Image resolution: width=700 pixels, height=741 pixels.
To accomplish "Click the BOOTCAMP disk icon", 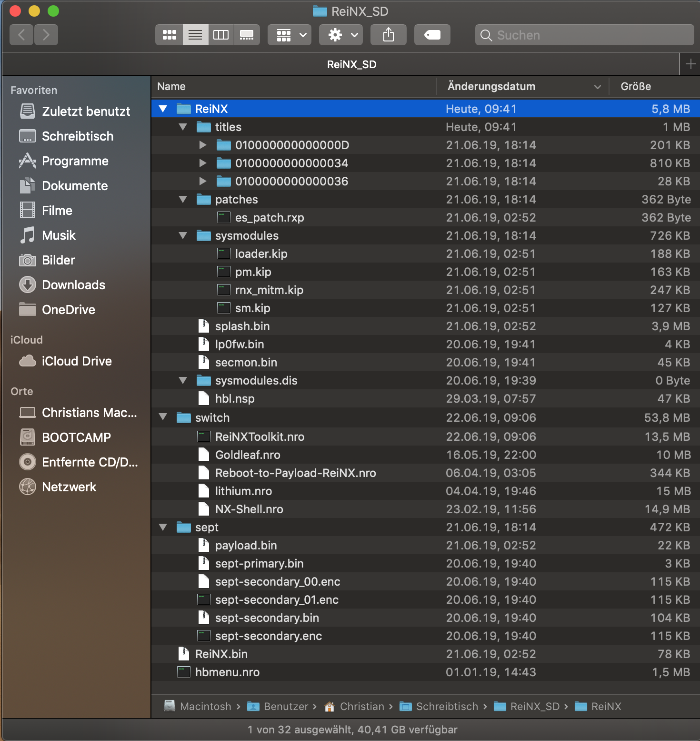I will coord(28,437).
